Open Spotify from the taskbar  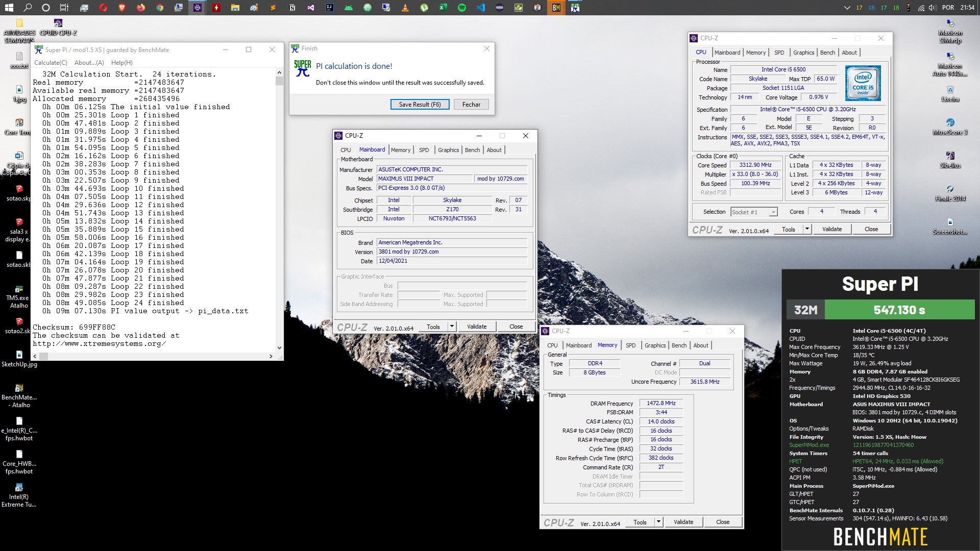tap(462, 8)
